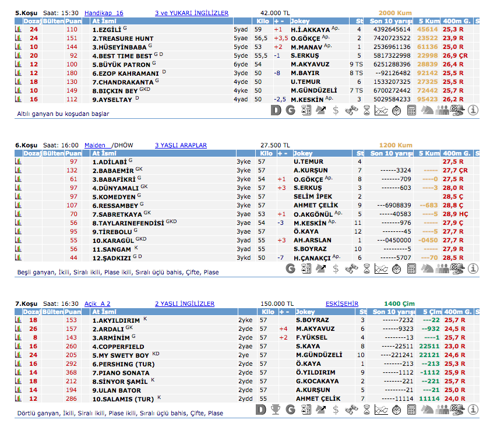
Task: Click the dollar sign icon under race 6
Action: 336,269
